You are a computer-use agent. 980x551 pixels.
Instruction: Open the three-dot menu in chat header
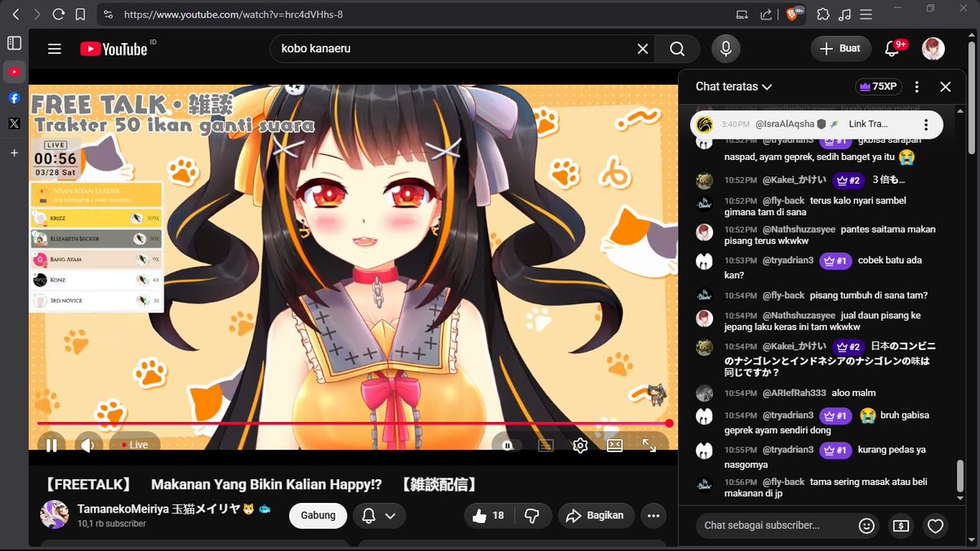click(x=917, y=86)
